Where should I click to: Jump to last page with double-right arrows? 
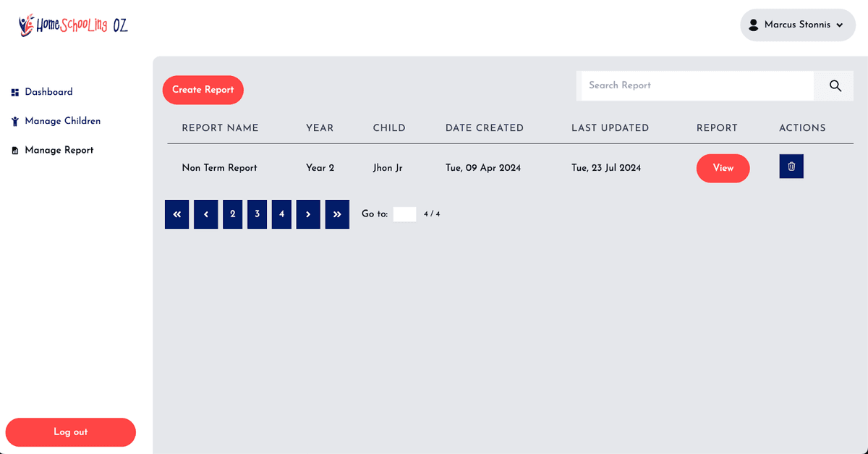[x=337, y=214]
